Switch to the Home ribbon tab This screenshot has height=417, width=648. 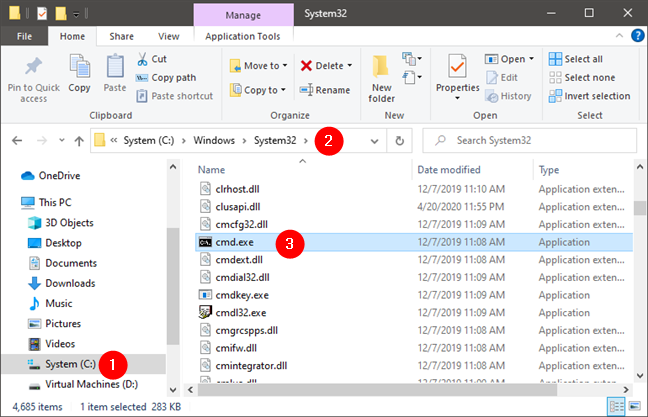[x=72, y=36]
